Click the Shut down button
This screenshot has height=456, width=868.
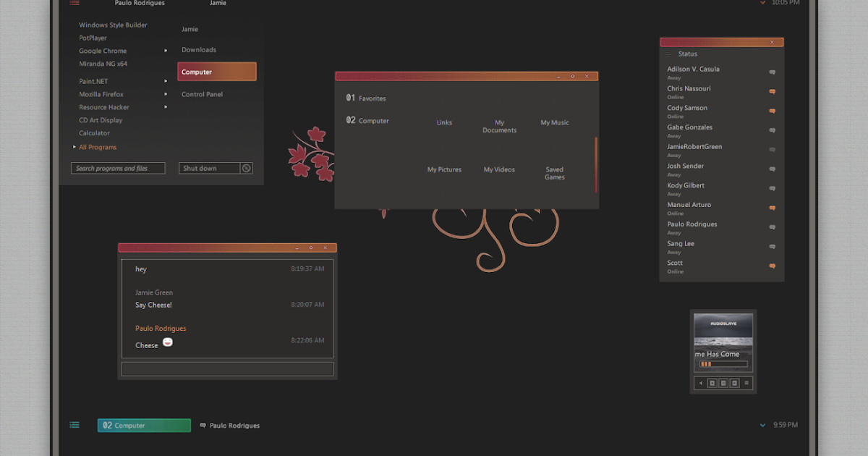pos(209,168)
